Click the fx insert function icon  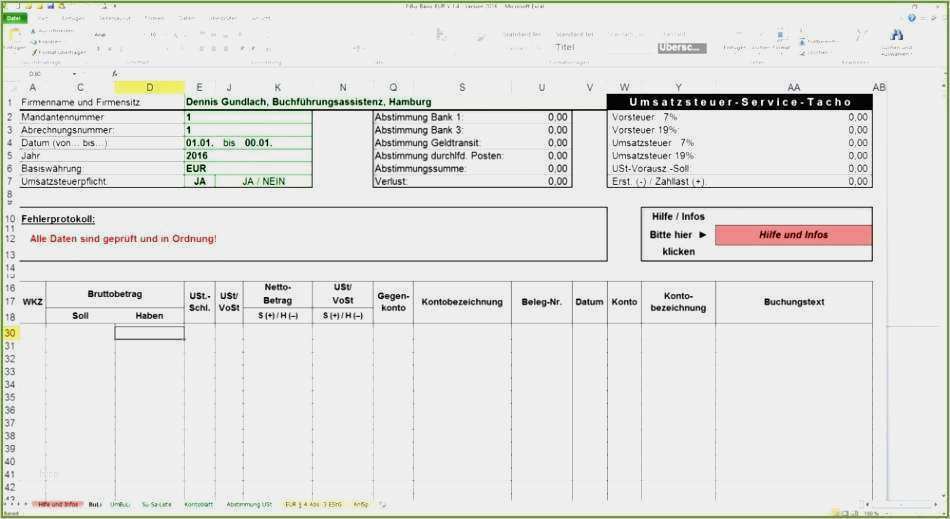tap(115, 74)
